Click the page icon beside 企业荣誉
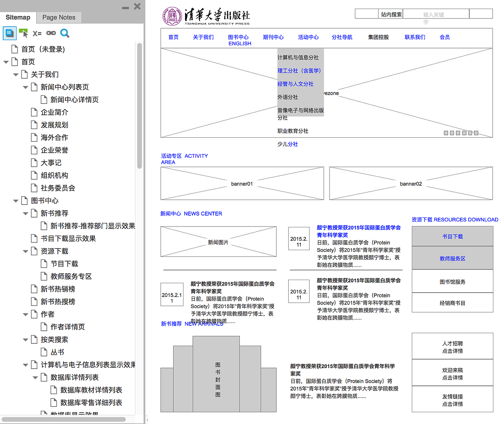This screenshot has width=504, height=424. 34,150
